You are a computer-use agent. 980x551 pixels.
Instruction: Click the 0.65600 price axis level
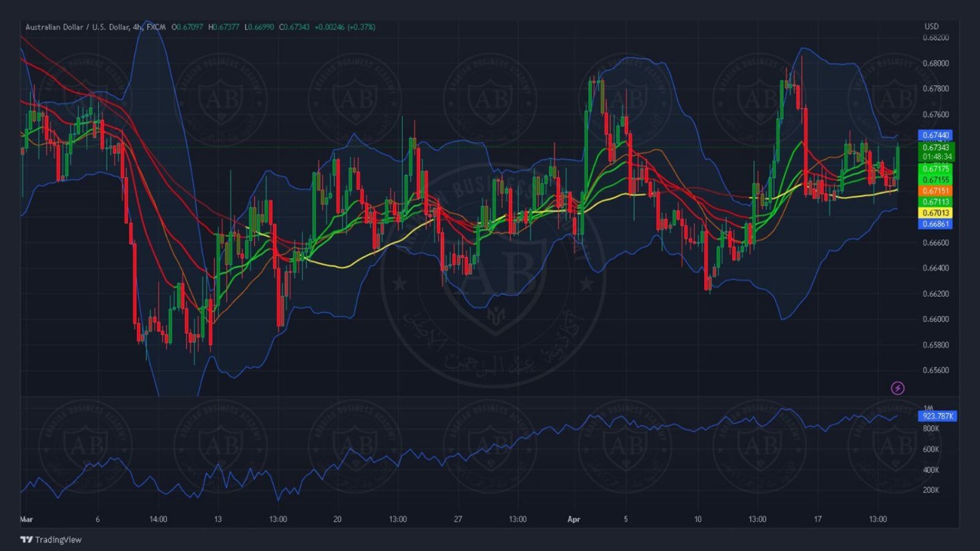pyautogui.click(x=936, y=370)
